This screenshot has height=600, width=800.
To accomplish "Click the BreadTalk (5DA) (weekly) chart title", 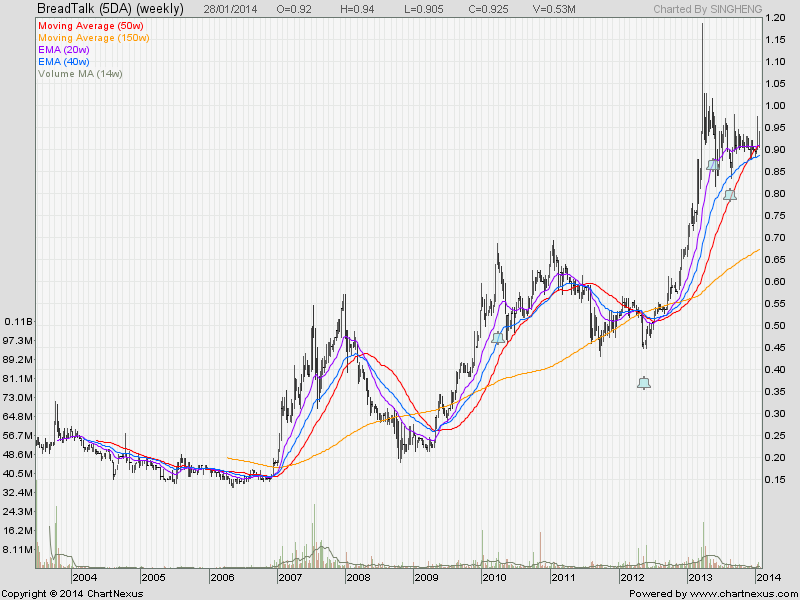I will tap(110, 9).
